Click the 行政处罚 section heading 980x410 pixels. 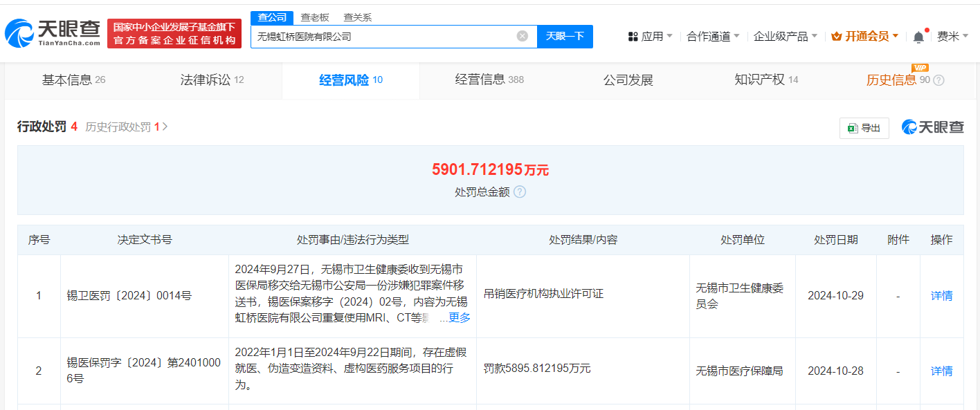coord(42,127)
